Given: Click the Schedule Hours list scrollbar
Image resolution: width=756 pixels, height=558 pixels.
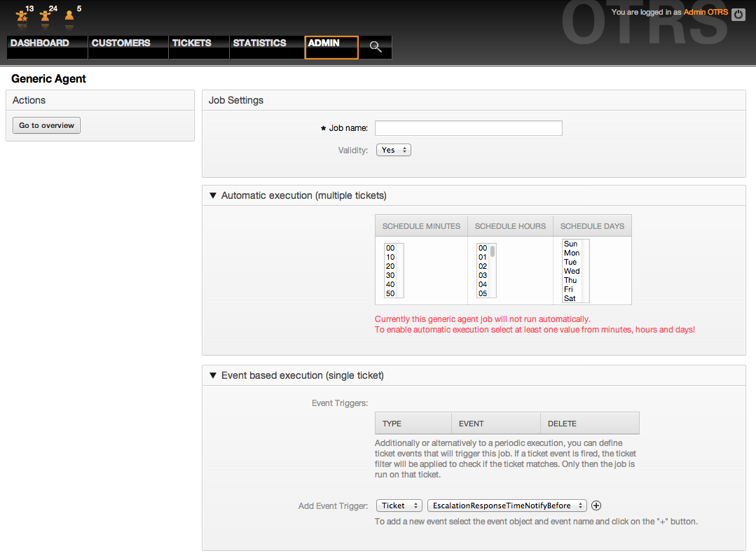Looking at the screenshot, I should pos(493,252).
